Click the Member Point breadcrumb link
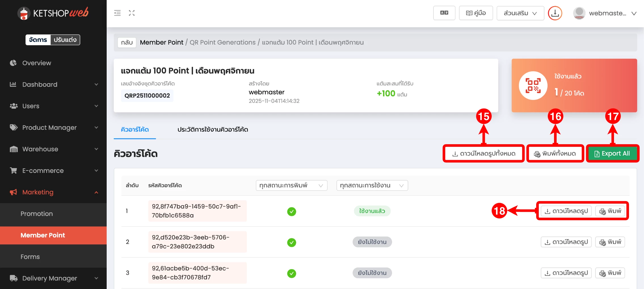The height and width of the screenshot is (289, 644). (x=161, y=42)
